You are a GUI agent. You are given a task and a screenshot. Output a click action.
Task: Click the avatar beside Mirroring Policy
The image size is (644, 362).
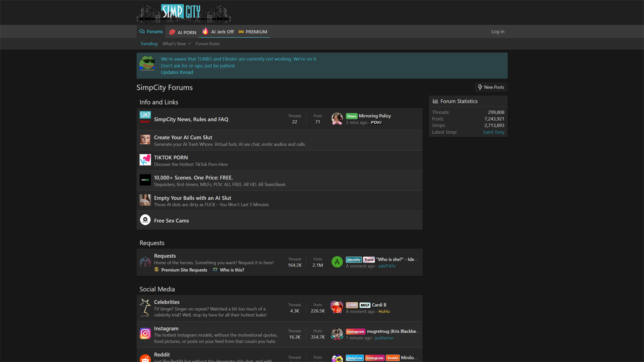click(337, 119)
